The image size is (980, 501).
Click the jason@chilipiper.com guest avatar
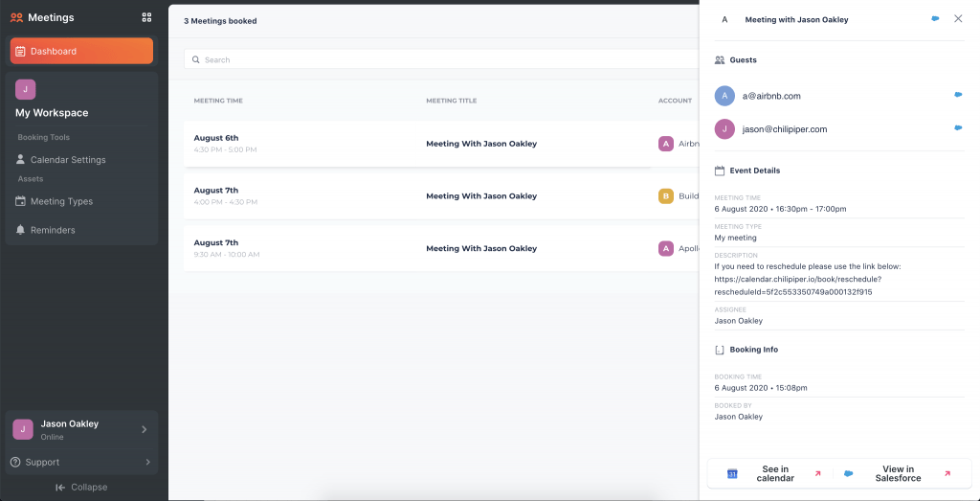click(x=725, y=129)
